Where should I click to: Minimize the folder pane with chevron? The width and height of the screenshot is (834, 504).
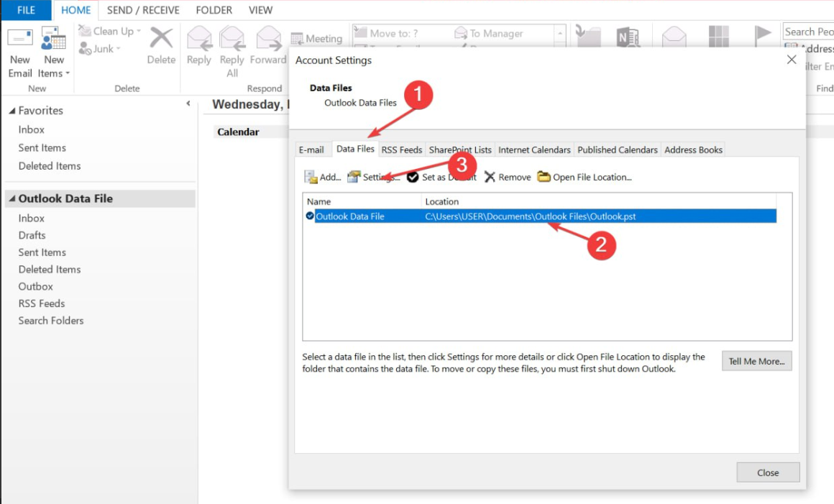click(x=188, y=104)
